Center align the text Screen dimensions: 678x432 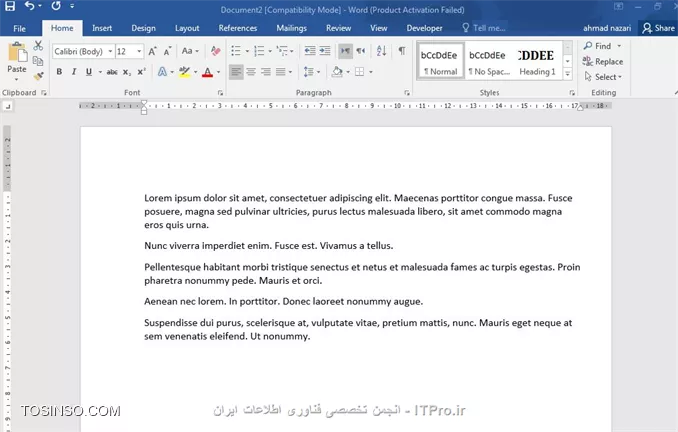[x=251, y=72]
